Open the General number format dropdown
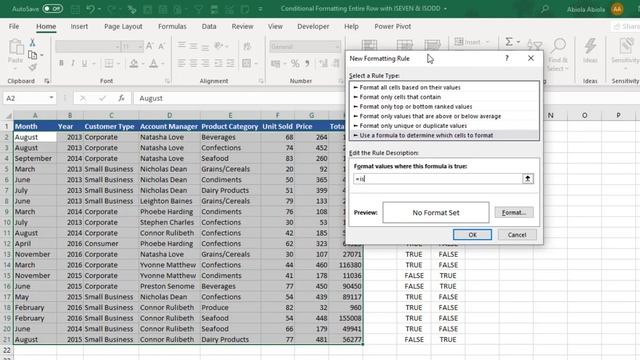 coord(337,47)
